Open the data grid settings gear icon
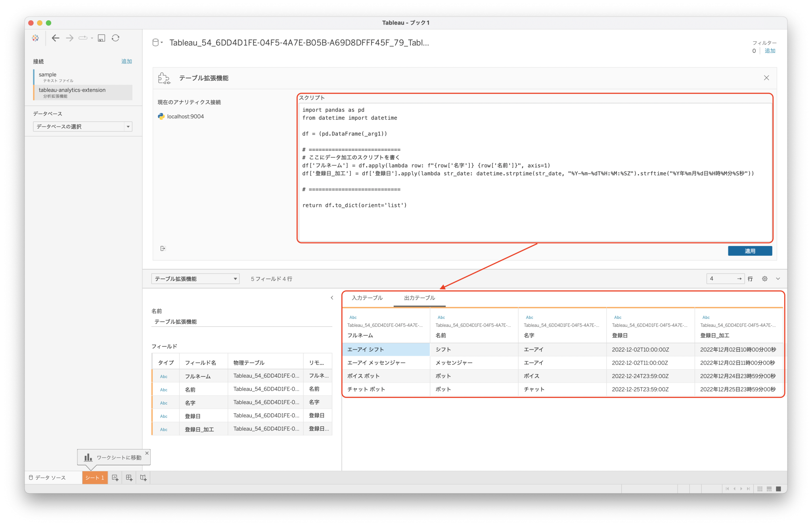 tap(764, 278)
